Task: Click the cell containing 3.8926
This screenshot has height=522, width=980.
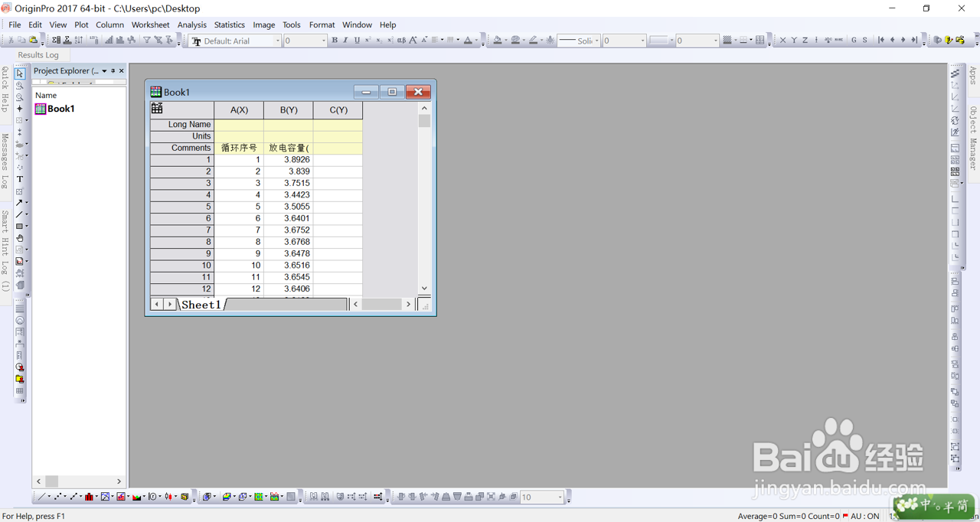Action: (x=289, y=160)
